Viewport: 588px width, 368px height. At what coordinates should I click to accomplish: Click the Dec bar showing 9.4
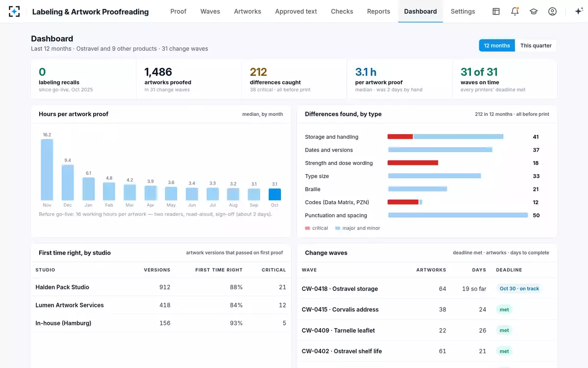pyautogui.click(x=68, y=183)
